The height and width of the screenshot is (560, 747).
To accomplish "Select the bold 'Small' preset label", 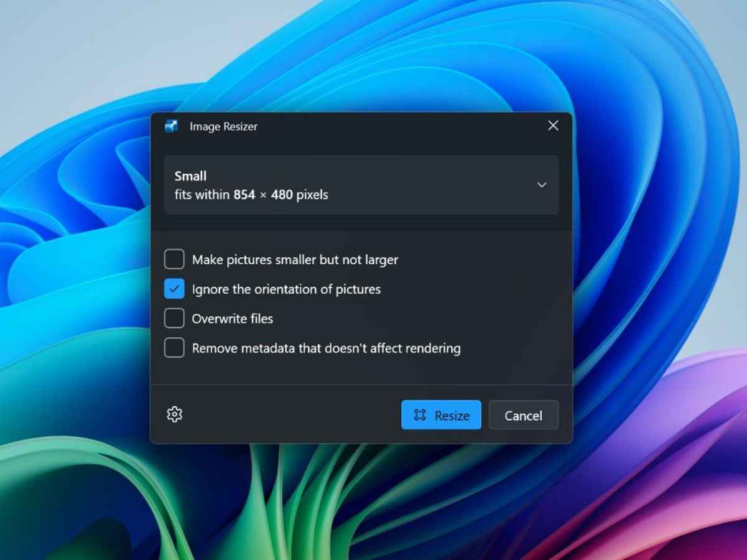I will pos(190,176).
